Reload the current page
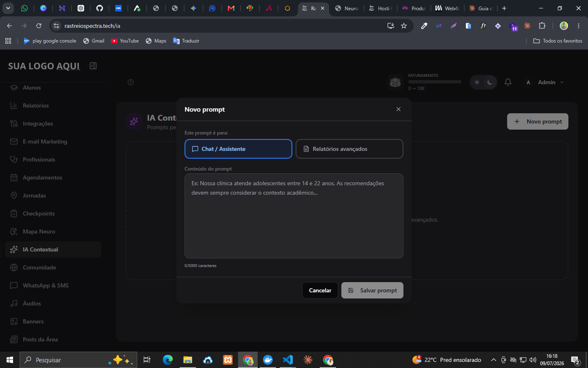Image resolution: width=588 pixels, height=368 pixels. pyautogui.click(x=39, y=26)
